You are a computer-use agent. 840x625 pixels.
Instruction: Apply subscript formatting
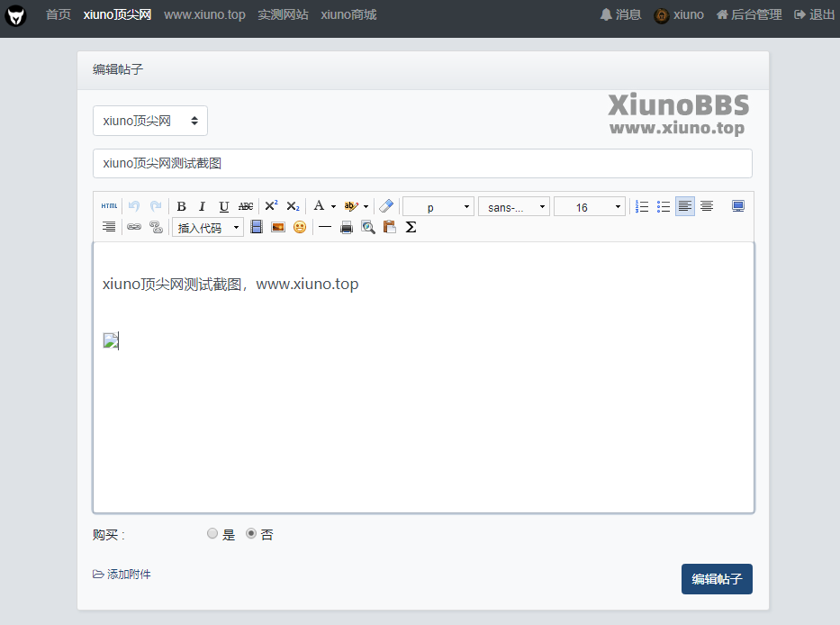click(293, 206)
